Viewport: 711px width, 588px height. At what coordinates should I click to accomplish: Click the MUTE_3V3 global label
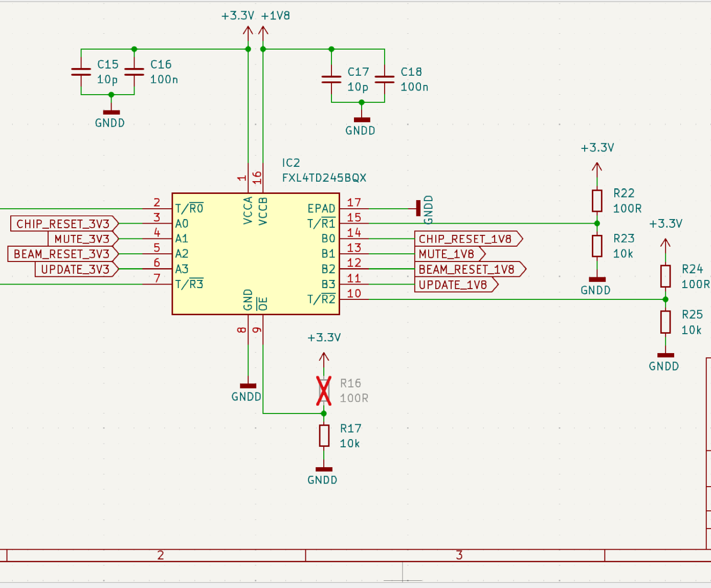tap(82, 239)
